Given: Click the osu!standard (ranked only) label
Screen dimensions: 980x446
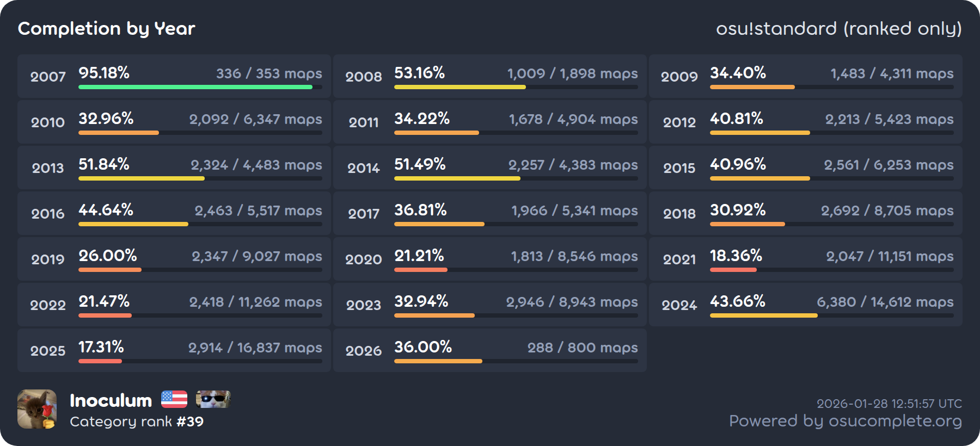Looking at the screenshot, I should (x=838, y=28).
